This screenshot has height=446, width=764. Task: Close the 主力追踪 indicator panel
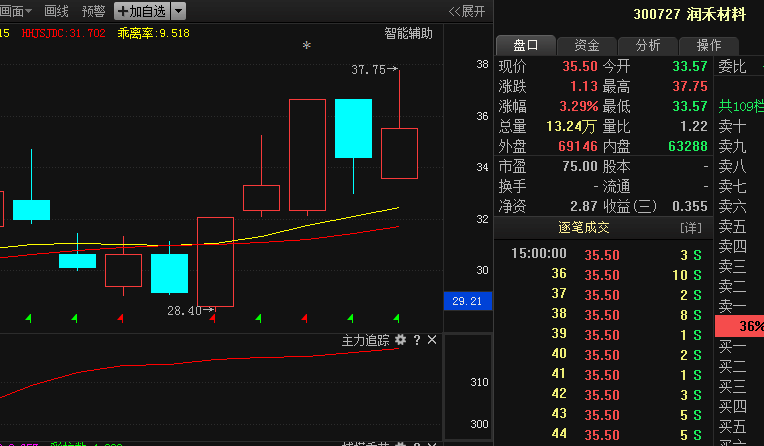pos(432,340)
